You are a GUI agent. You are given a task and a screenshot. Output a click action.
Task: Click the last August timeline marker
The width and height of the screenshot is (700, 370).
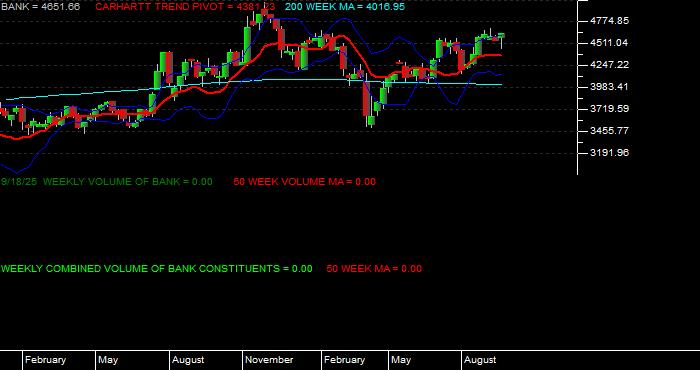click(x=480, y=360)
